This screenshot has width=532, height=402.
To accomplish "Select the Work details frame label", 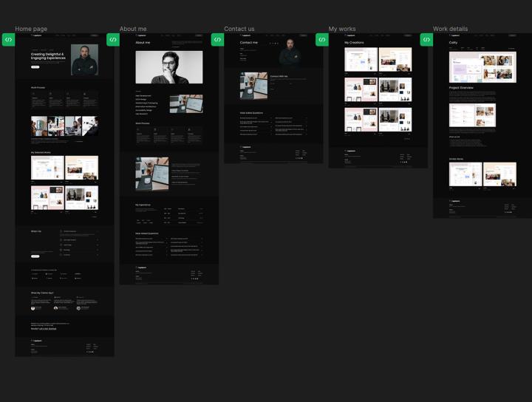I will tap(450, 29).
